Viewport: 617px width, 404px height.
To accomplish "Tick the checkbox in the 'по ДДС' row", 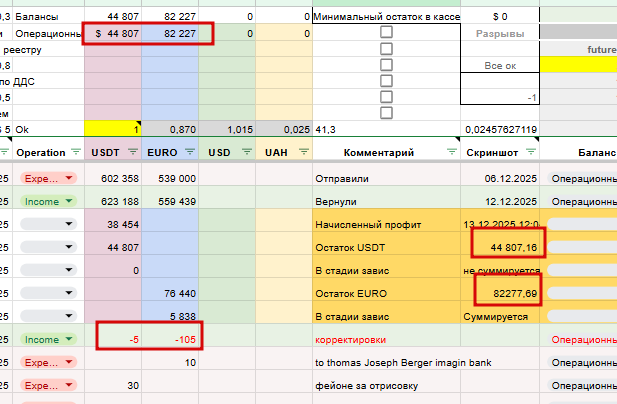I will [386, 81].
